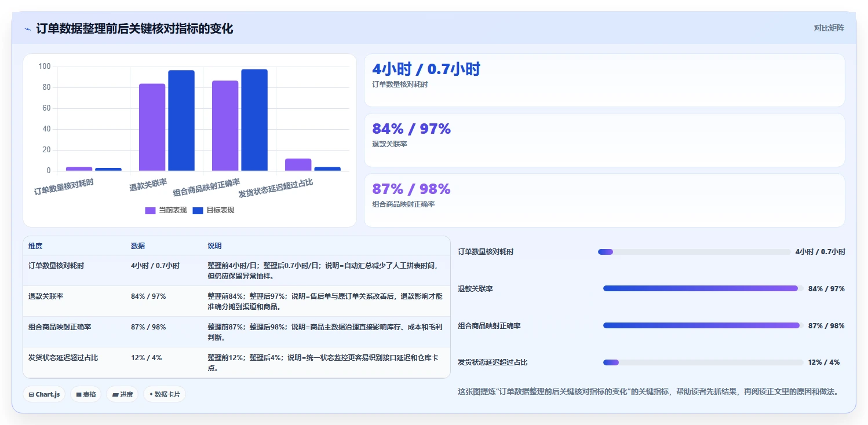The width and height of the screenshot is (868, 425).
Task: Click the 整理前84%；整理后97% description cell
Action: [x=325, y=301]
